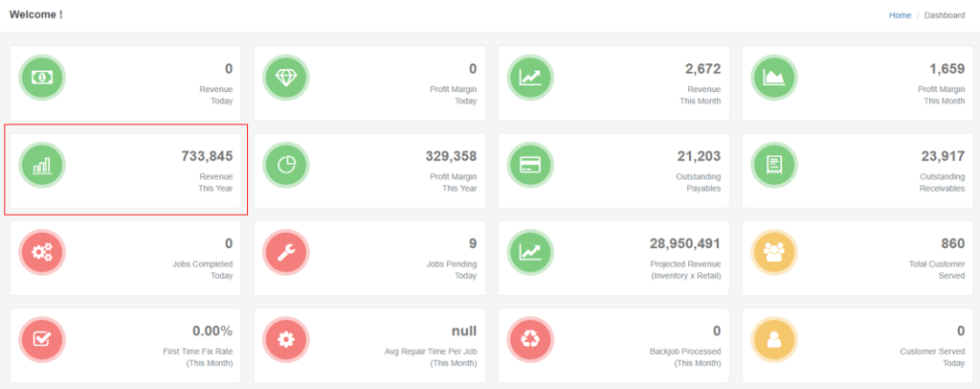Click the area chart icon for Profit Margin This Month
Image resolution: width=980 pixels, height=389 pixels.
point(774,78)
